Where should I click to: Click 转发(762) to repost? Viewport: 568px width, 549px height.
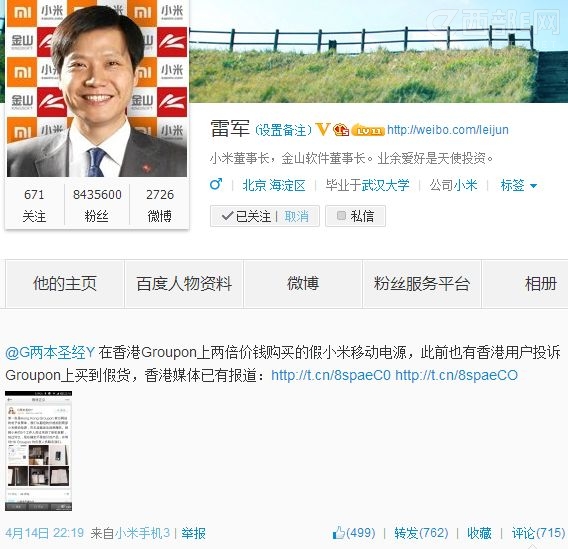(421, 533)
